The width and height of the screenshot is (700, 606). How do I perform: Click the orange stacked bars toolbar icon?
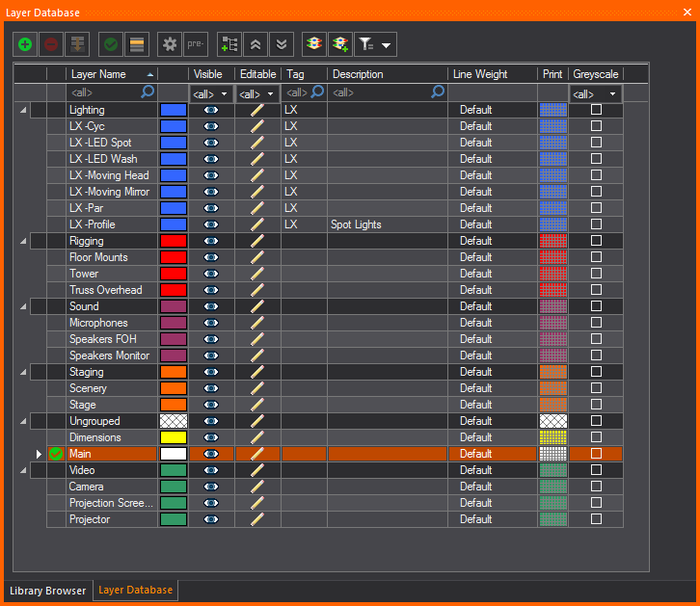[138, 44]
